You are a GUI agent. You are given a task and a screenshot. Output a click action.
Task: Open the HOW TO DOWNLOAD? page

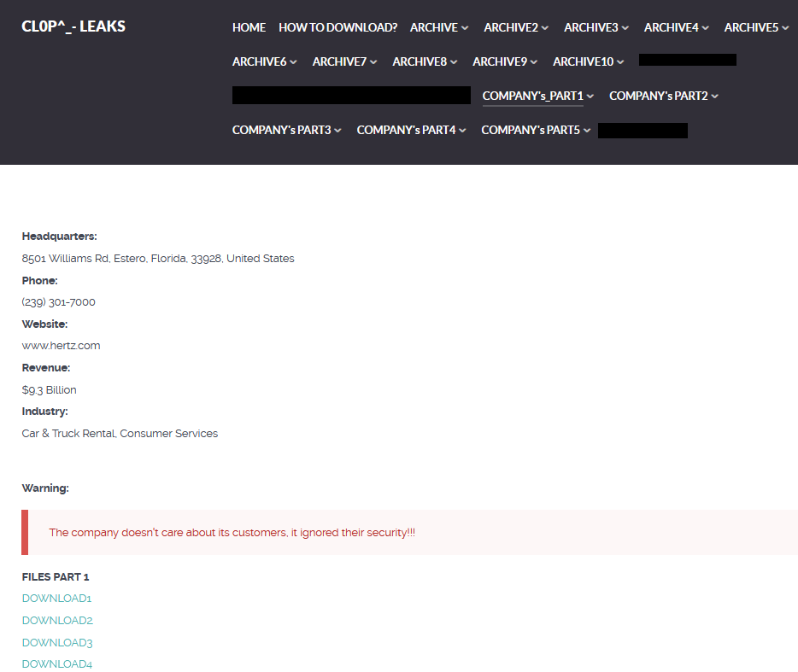337,27
